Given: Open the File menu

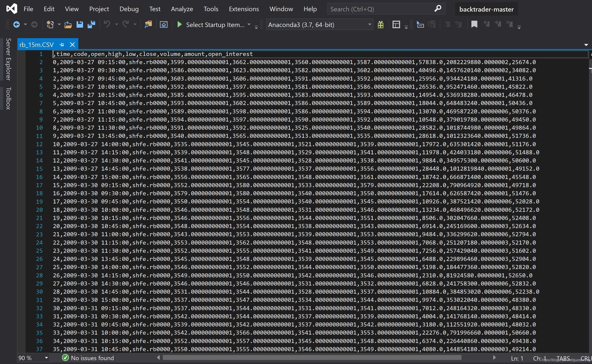Looking at the screenshot, I should pyautogui.click(x=29, y=9).
